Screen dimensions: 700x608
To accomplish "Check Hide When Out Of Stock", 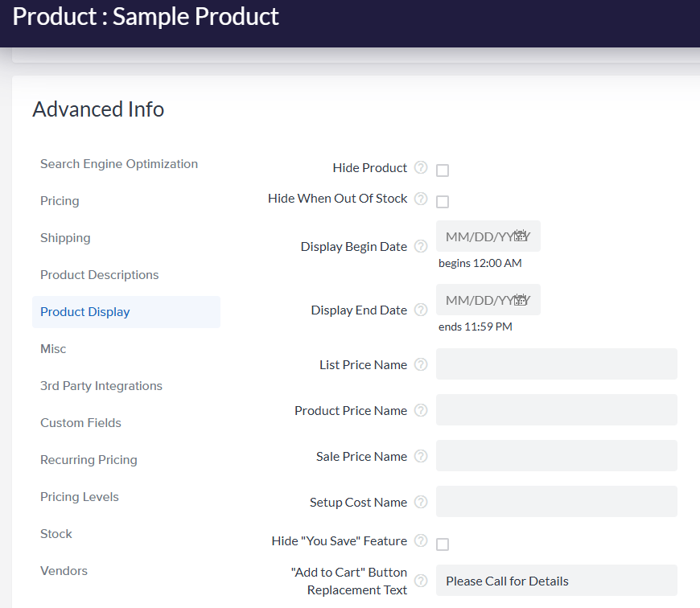I will click(x=442, y=201).
